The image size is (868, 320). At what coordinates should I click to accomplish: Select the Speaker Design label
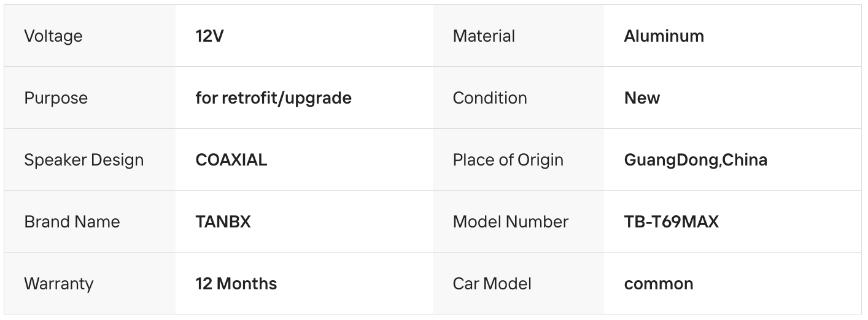click(x=83, y=160)
